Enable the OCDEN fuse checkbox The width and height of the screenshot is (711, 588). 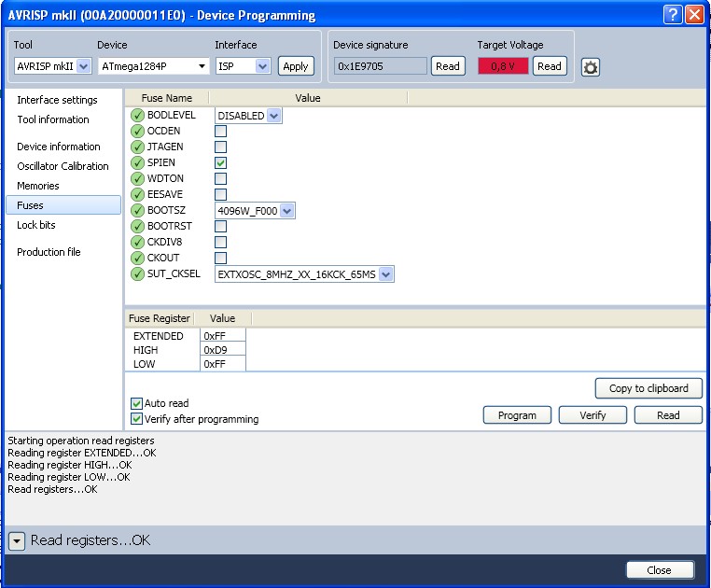point(220,131)
